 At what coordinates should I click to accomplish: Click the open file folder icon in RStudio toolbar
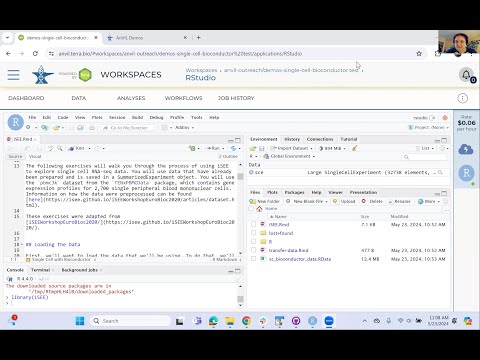click(56, 127)
